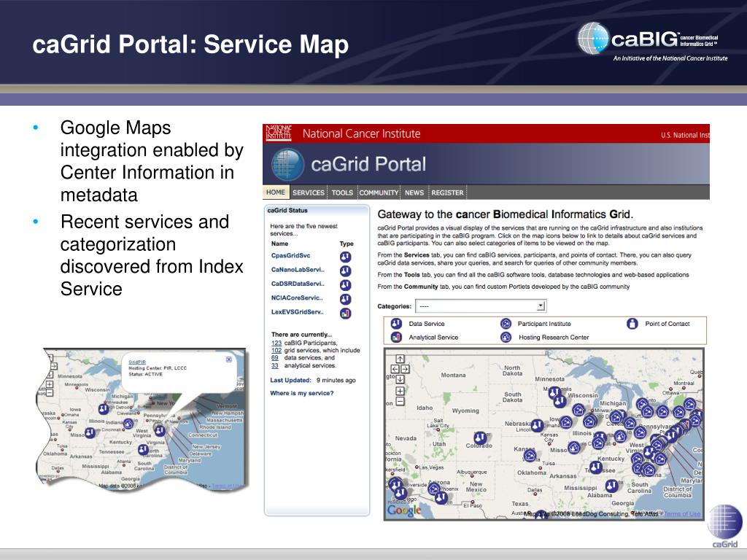Open the REGISTER tab
Image resolution: width=747 pixels, height=560 pixels.
(x=447, y=192)
